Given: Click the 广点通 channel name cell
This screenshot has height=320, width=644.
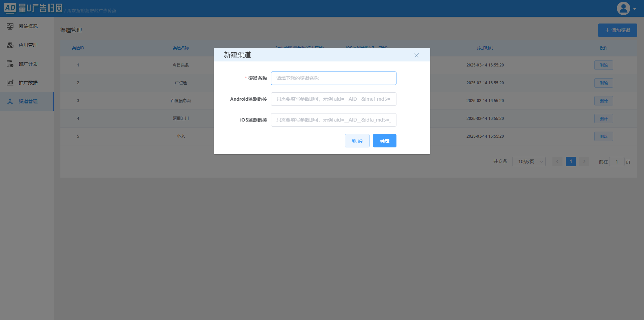Looking at the screenshot, I should (x=181, y=83).
